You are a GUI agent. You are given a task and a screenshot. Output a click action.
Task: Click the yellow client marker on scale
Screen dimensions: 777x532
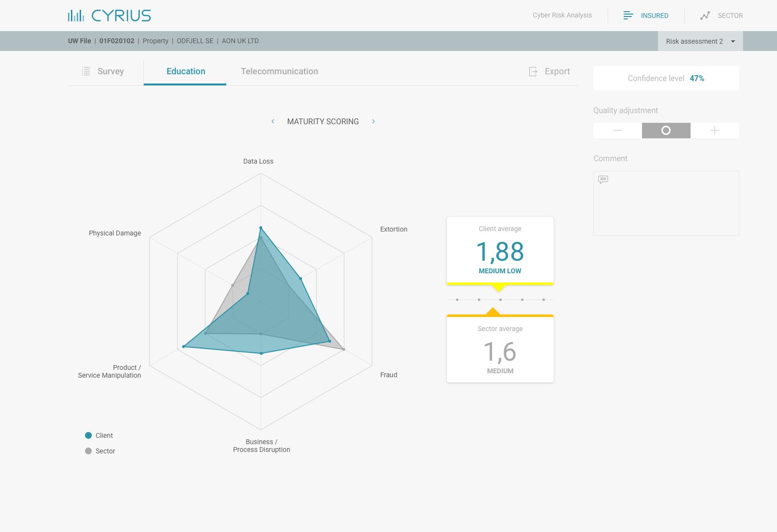[x=498, y=288]
